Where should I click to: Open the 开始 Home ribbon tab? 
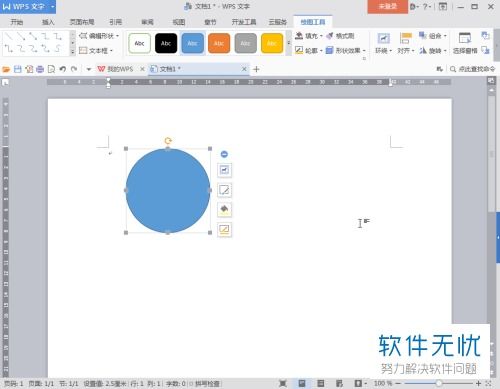pyautogui.click(x=17, y=22)
